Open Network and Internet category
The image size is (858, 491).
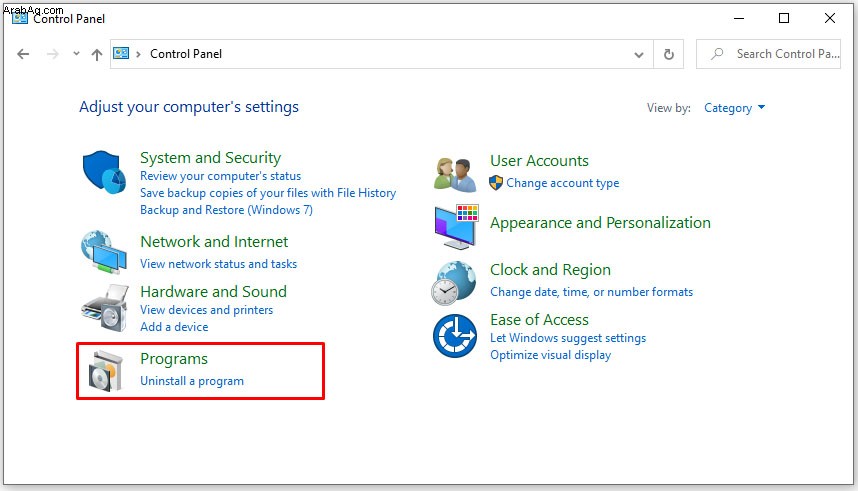tap(214, 241)
